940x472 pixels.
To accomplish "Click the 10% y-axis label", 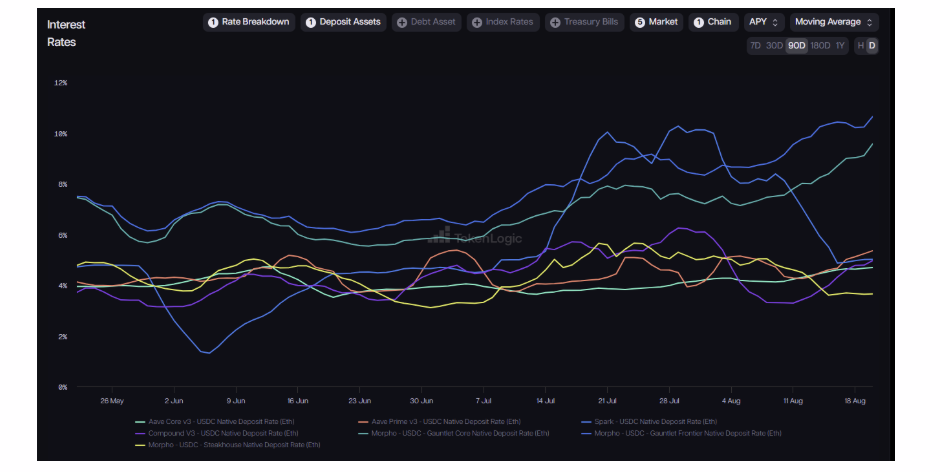I will (61, 134).
